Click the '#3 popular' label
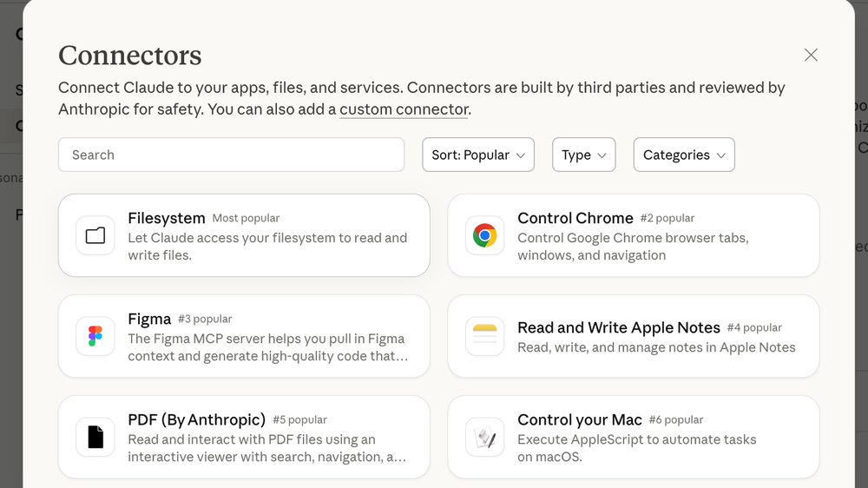Viewport: 868px width, 488px height. (205, 319)
